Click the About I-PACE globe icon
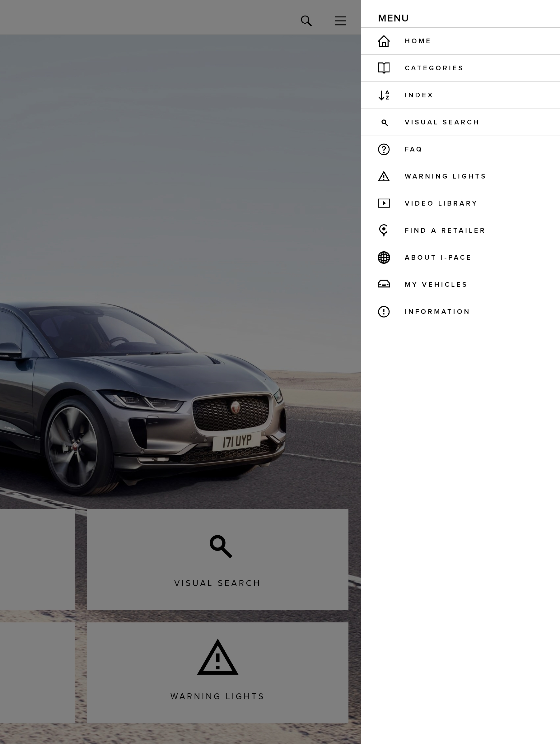Image resolution: width=560 pixels, height=744 pixels. point(383,258)
